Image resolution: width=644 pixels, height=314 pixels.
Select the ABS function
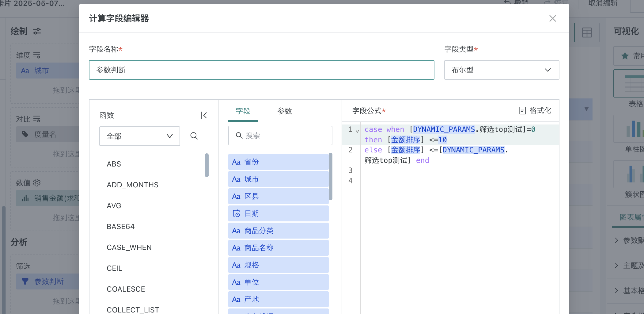pyautogui.click(x=114, y=164)
